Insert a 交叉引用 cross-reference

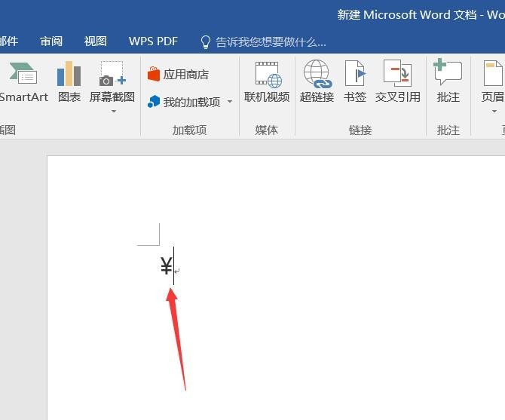tap(397, 82)
